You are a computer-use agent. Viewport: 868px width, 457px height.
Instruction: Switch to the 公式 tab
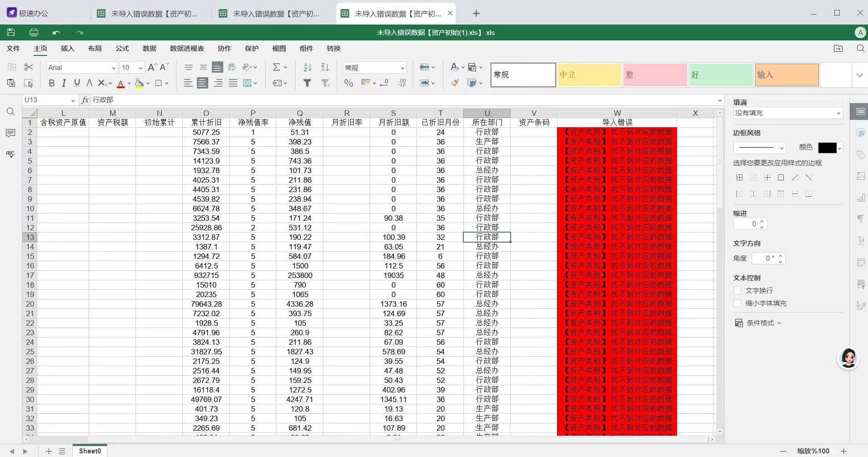tap(122, 48)
